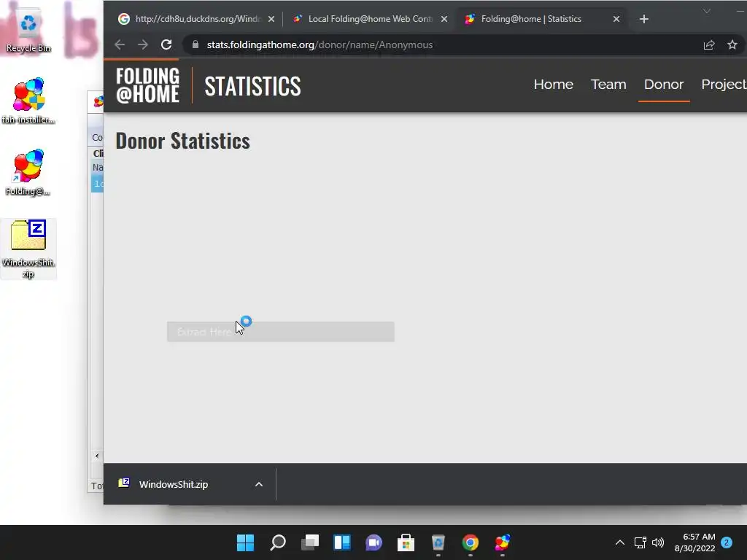Viewport: 747px width, 560px height.
Task: Open Microsoft Store from the taskbar
Action: pos(406,542)
